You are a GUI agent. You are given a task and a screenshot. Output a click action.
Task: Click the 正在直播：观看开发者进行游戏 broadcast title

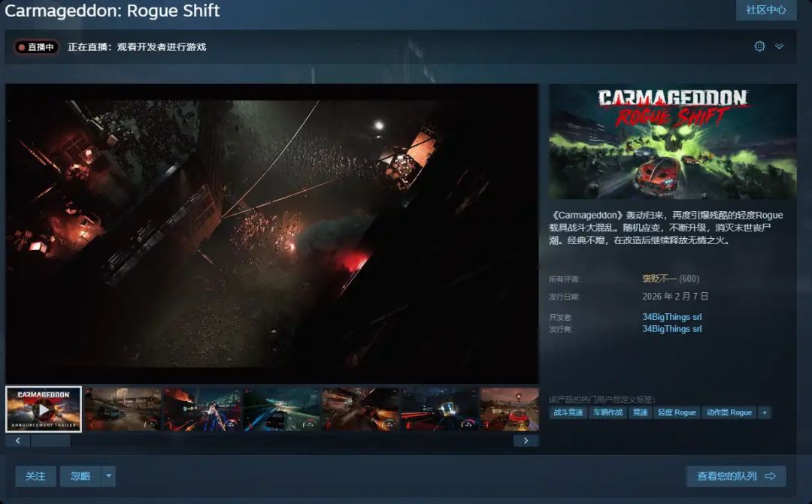coord(137,47)
